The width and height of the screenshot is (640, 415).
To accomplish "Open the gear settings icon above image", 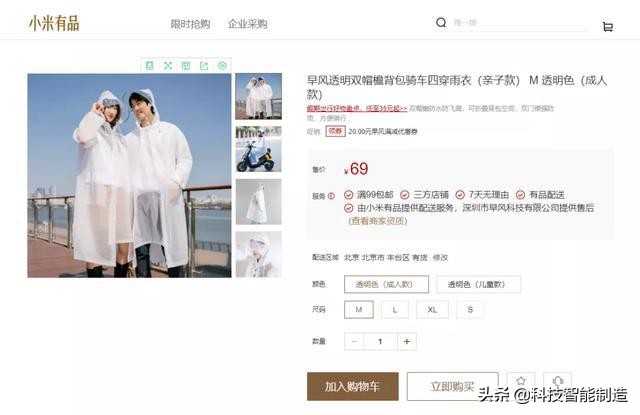I will (x=222, y=66).
